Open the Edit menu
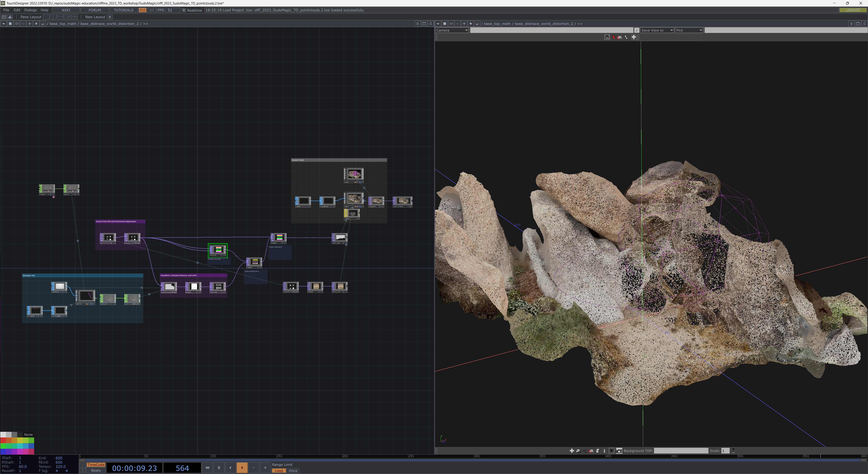The height and width of the screenshot is (474, 868). (x=17, y=10)
